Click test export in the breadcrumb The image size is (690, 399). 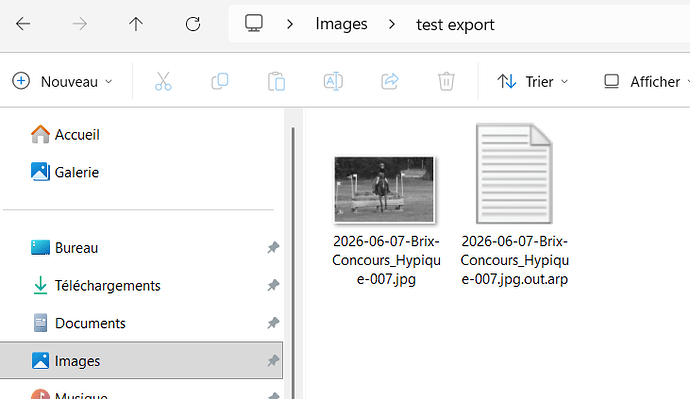pos(455,25)
